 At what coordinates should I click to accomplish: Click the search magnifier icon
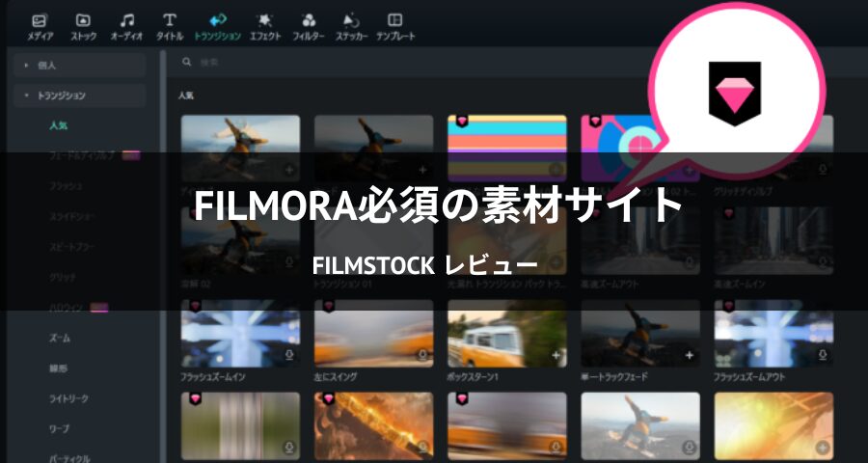187,62
